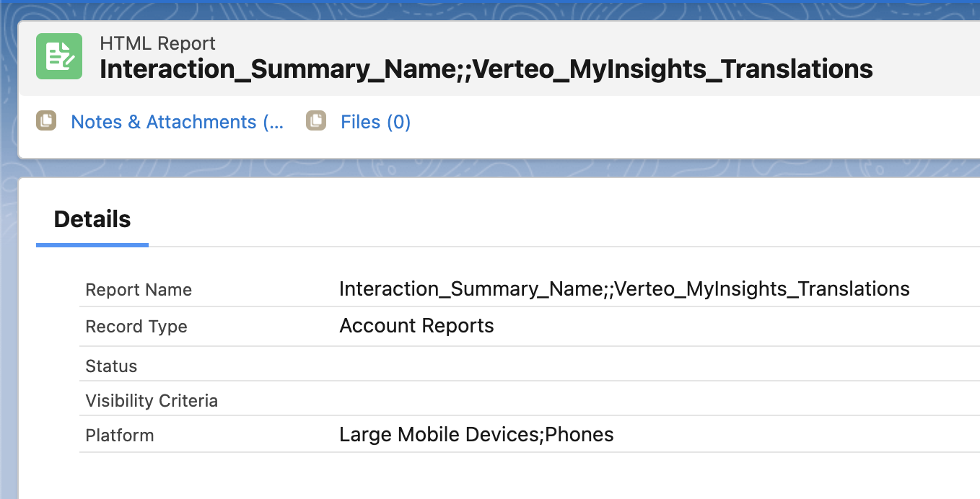
Task: Click the Account Reports record type value
Action: click(416, 326)
